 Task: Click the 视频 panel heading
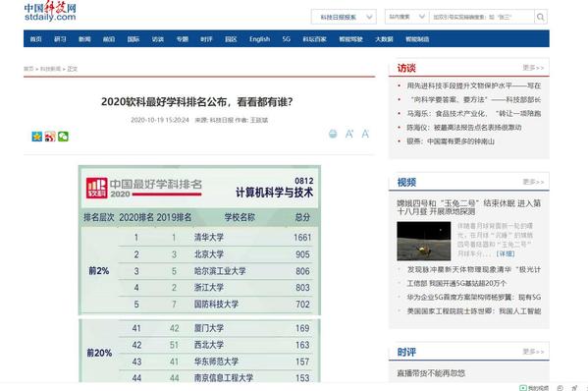tap(406, 183)
